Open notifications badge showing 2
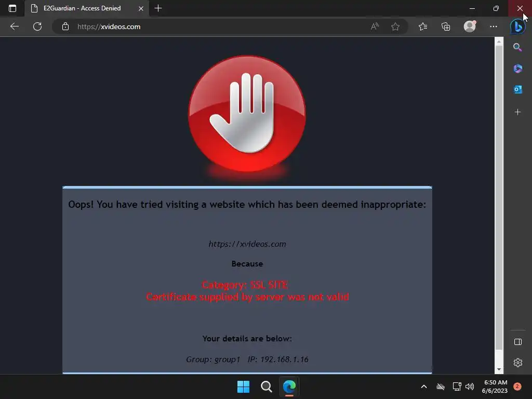The width and height of the screenshot is (532, 399). (x=517, y=387)
